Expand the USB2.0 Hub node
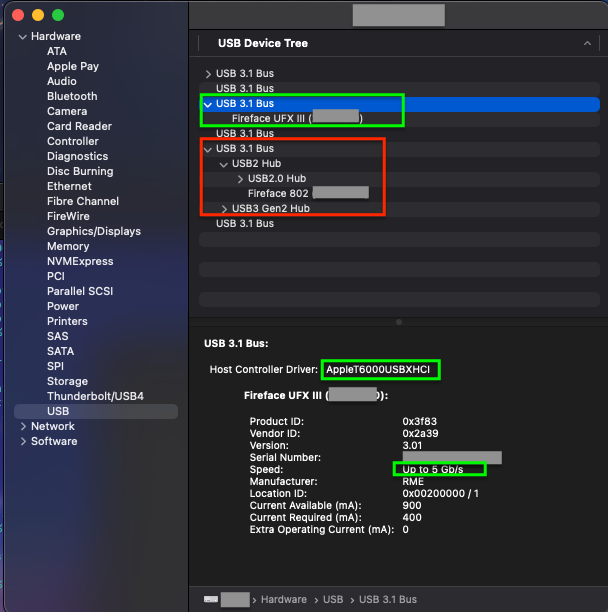This screenshot has height=612, width=608. pyautogui.click(x=240, y=179)
